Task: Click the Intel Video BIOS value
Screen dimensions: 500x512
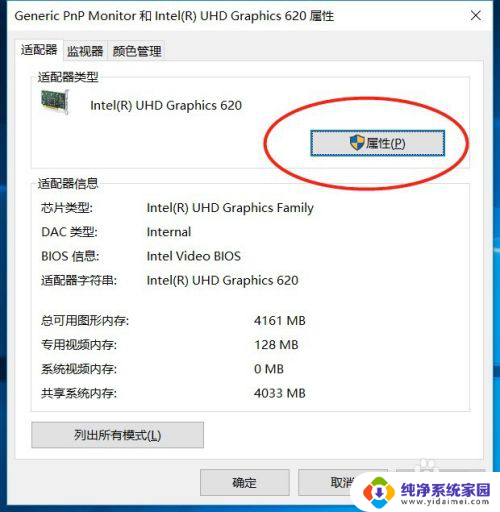Action: point(194,256)
